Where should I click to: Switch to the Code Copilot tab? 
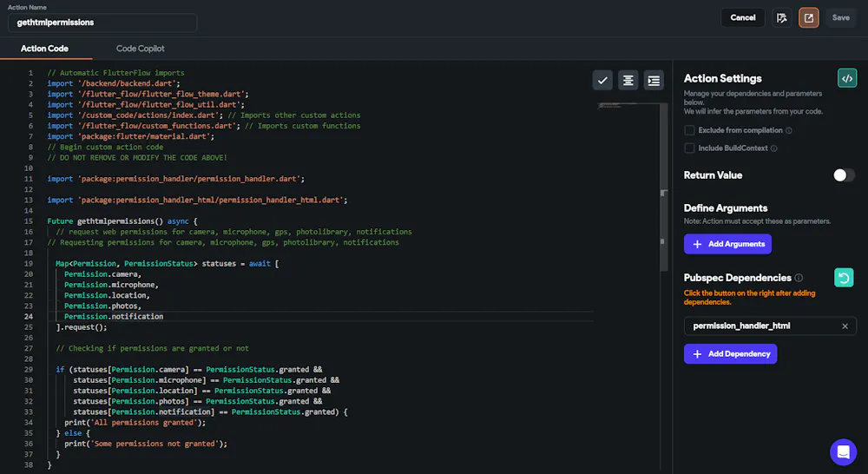pos(140,49)
